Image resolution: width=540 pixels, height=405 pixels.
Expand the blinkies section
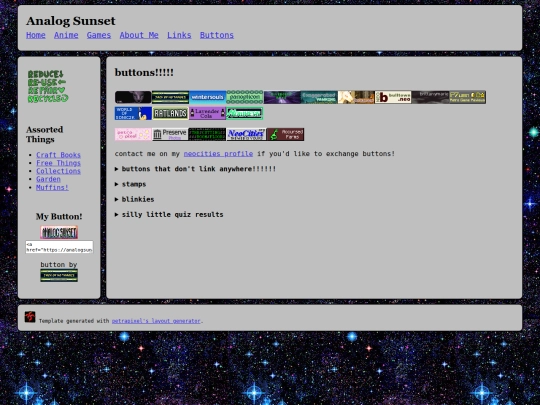click(x=134, y=199)
